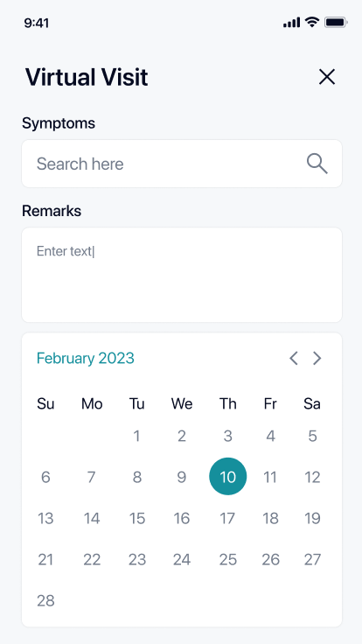Image resolution: width=362 pixels, height=644 pixels.
Task: Choose date 26 on the calendar
Action: point(270,559)
